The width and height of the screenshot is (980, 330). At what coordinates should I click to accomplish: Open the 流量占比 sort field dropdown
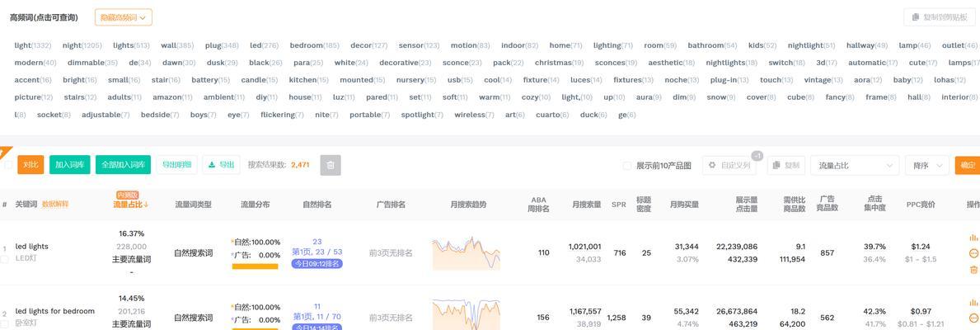point(855,165)
